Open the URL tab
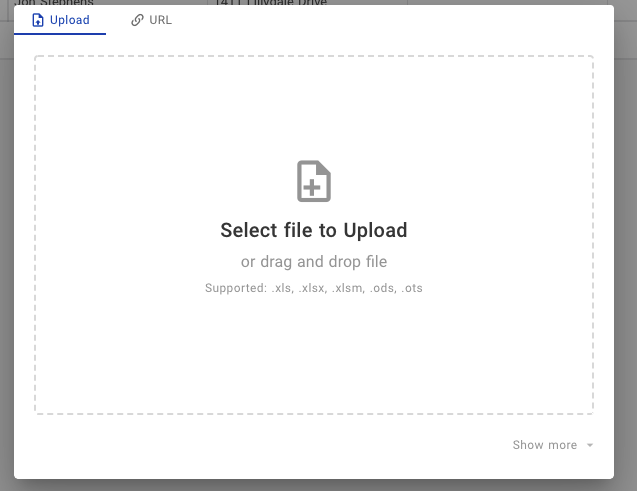637x491 pixels. coord(151,20)
